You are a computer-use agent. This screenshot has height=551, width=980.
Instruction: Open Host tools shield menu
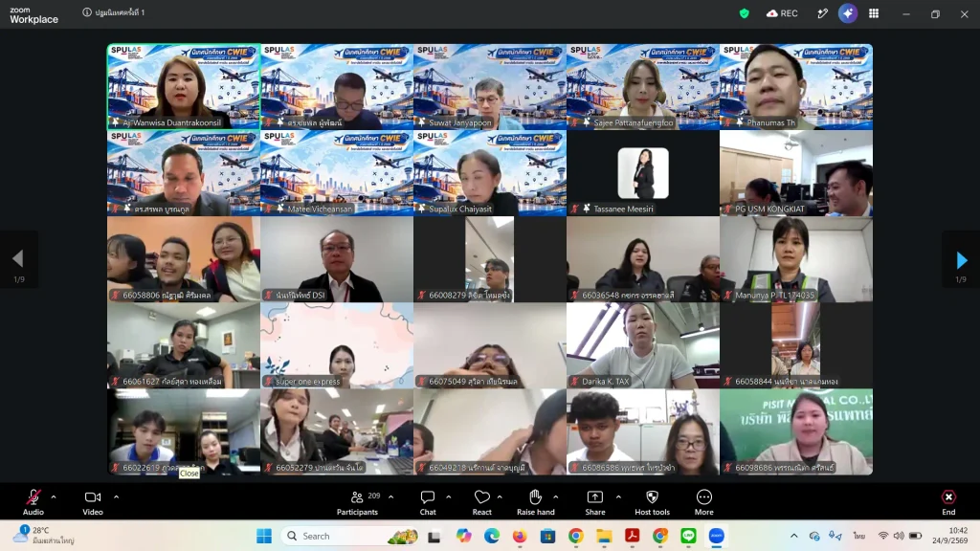pos(652,501)
